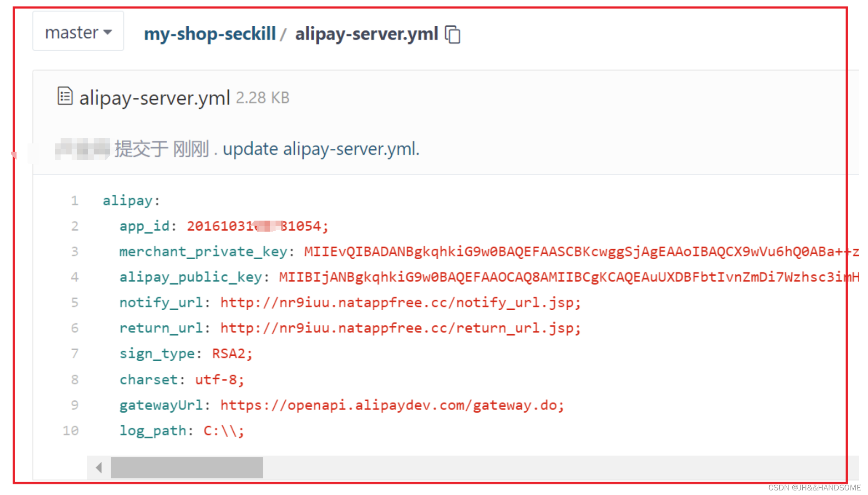Click the app_id value starting 2016103
Screen dimensions: 868x495
point(257,226)
